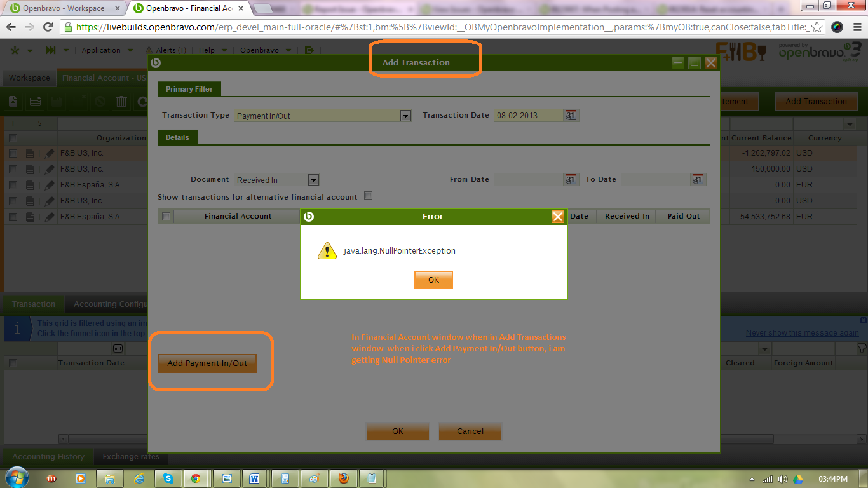Click the Openbravo star quick-create icon

point(15,50)
